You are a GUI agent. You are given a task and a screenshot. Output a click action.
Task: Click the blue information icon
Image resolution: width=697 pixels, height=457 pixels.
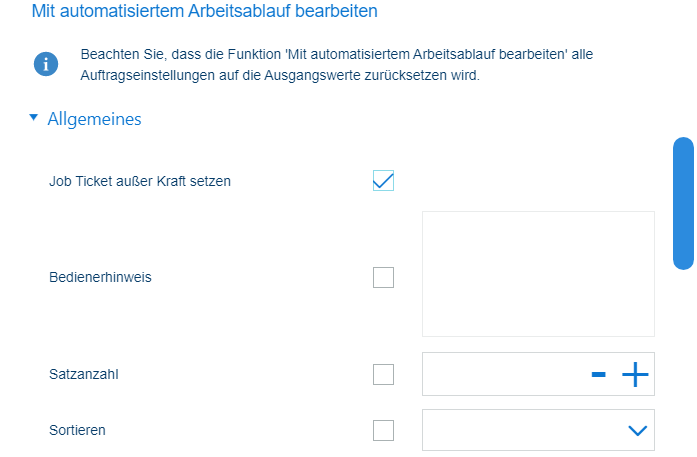46,64
